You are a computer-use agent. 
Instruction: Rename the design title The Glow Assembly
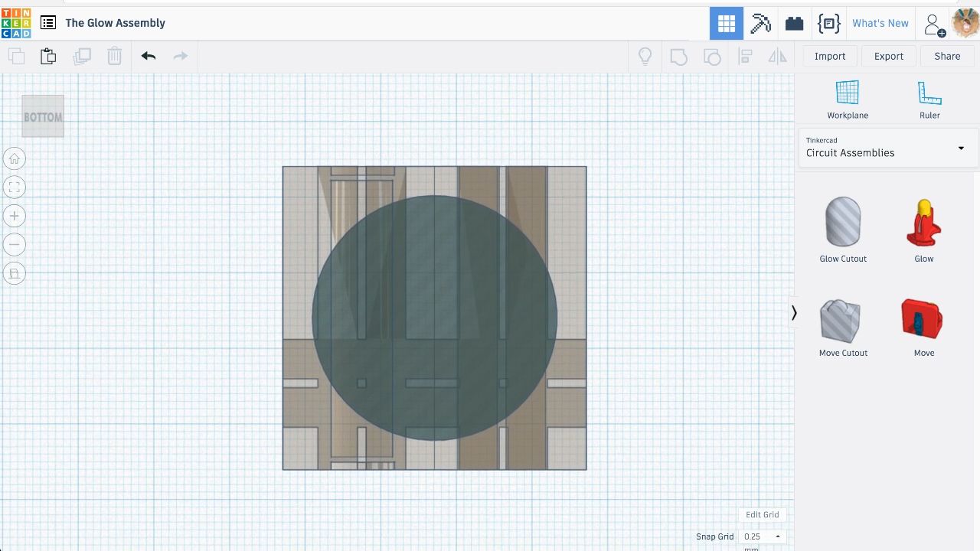pyautogui.click(x=116, y=23)
